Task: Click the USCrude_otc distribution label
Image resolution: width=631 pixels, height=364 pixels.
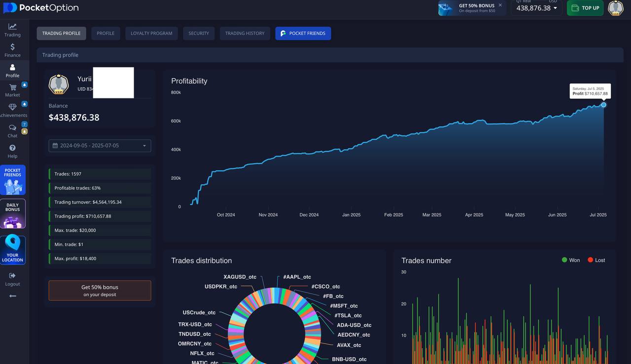Action: point(199,312)
